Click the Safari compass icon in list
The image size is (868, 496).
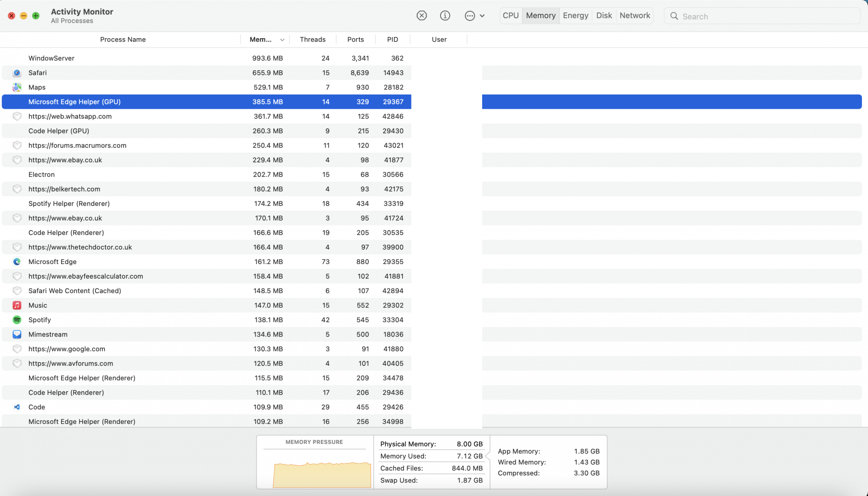(17, 73)
